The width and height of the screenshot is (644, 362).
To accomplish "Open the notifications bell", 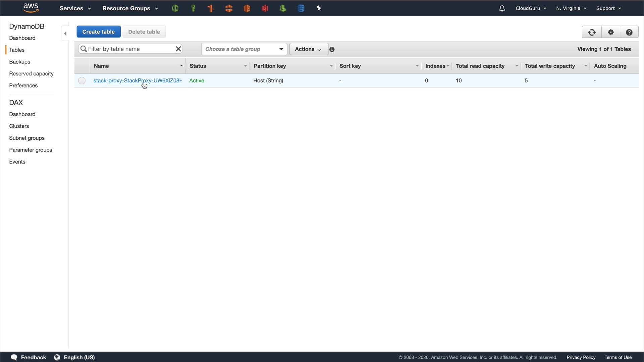I will 502,8.
